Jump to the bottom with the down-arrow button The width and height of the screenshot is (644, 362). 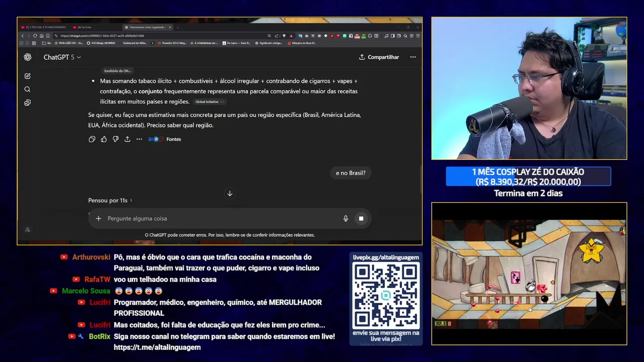tap(229, 194)
